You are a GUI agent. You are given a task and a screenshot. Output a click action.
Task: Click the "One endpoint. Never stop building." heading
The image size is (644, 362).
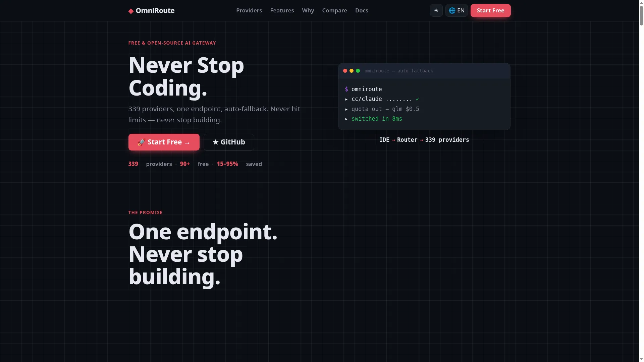point(203,254)
